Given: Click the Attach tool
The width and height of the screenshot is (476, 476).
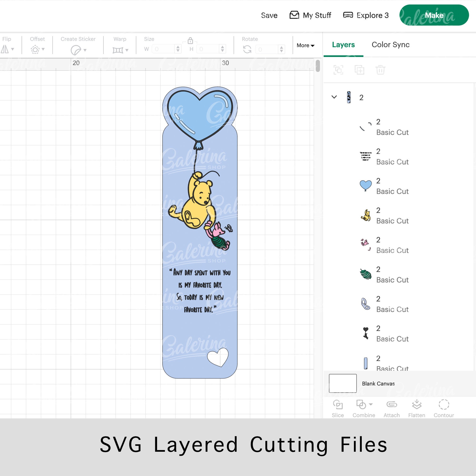Looking at the screenshot, I should [x=392, y=408].
